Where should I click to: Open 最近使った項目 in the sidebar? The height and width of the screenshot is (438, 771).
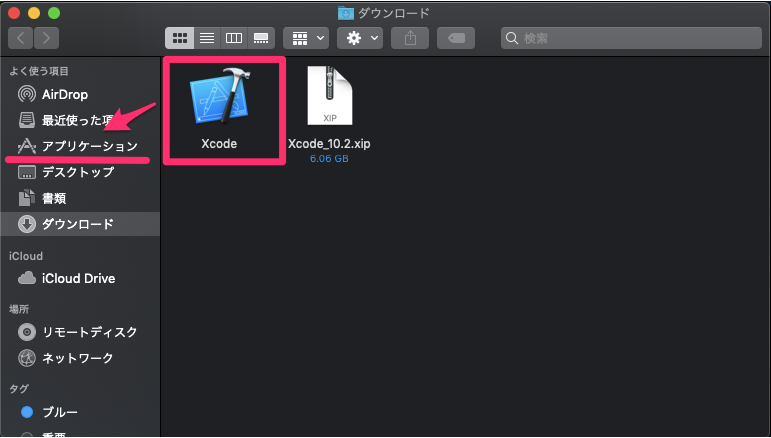pyautogui.click(x=80, y=120)
